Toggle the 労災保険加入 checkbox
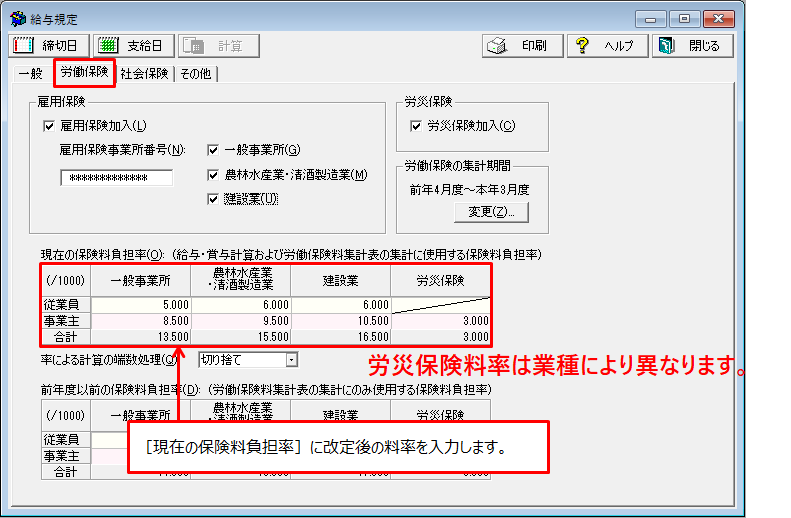Image resolution: width=791 pixels, height=518 pixels. point(416,126)
